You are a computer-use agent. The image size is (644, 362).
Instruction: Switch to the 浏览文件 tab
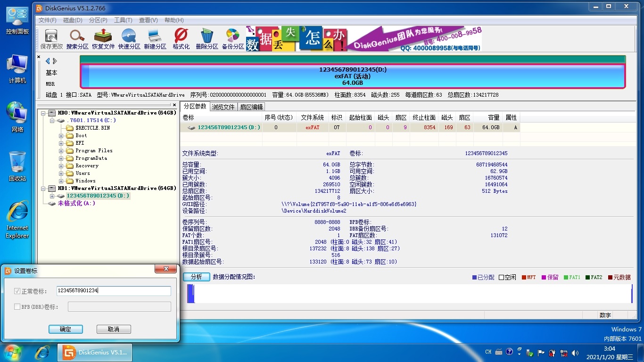tap(223, 107)
